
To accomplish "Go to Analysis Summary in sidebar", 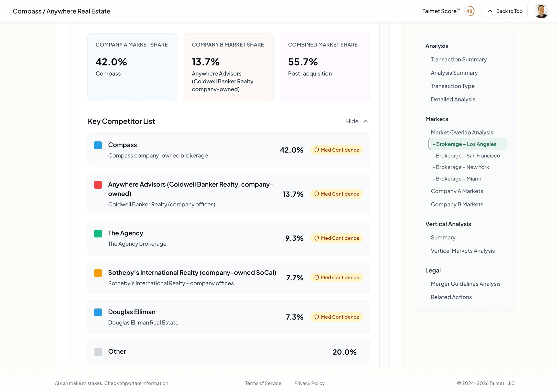I will click(454, 73).
